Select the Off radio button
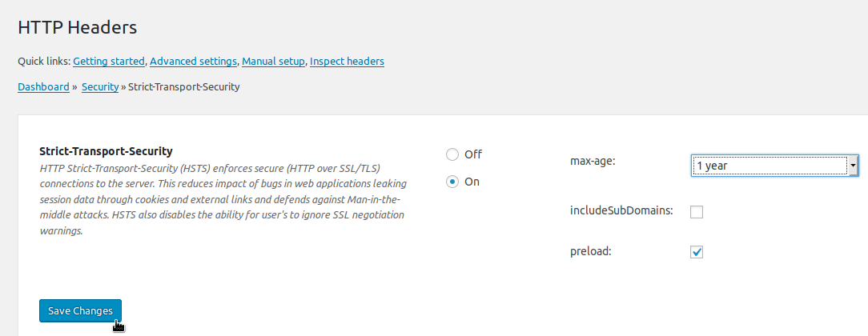The width and height of the screenshot is (868, 336). pyautogui.click(x=452, y=154)
